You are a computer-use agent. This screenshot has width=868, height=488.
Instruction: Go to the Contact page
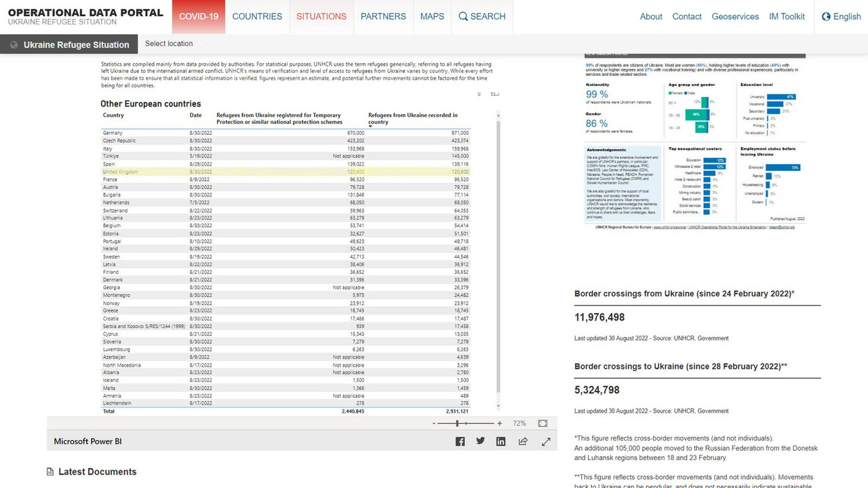[x=687, y=16]
